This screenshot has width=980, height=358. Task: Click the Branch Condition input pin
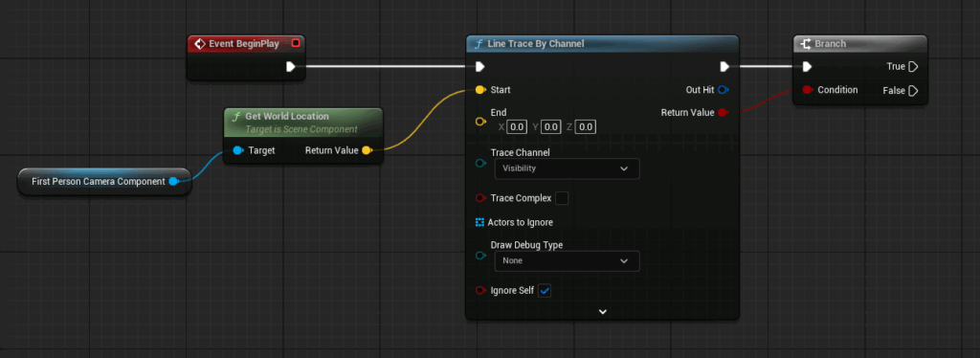click(808, 90)
